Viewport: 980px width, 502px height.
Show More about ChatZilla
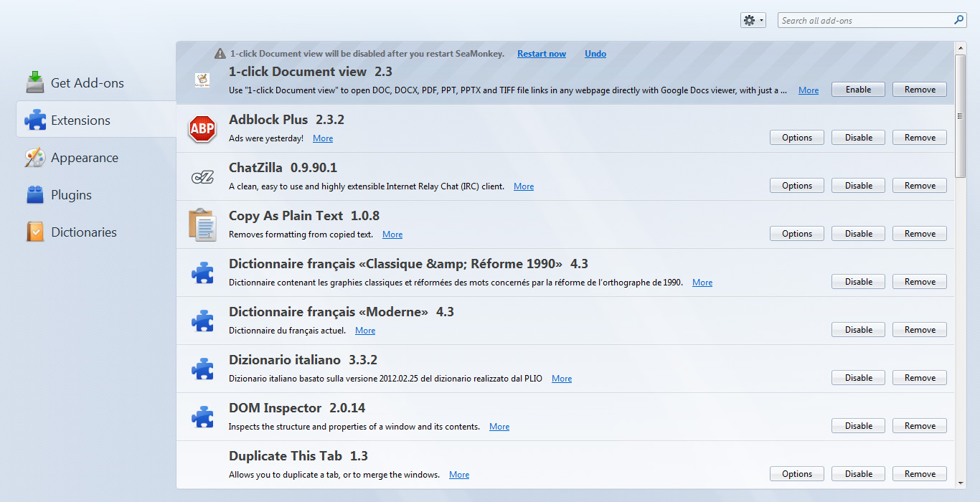coord(524,186)
